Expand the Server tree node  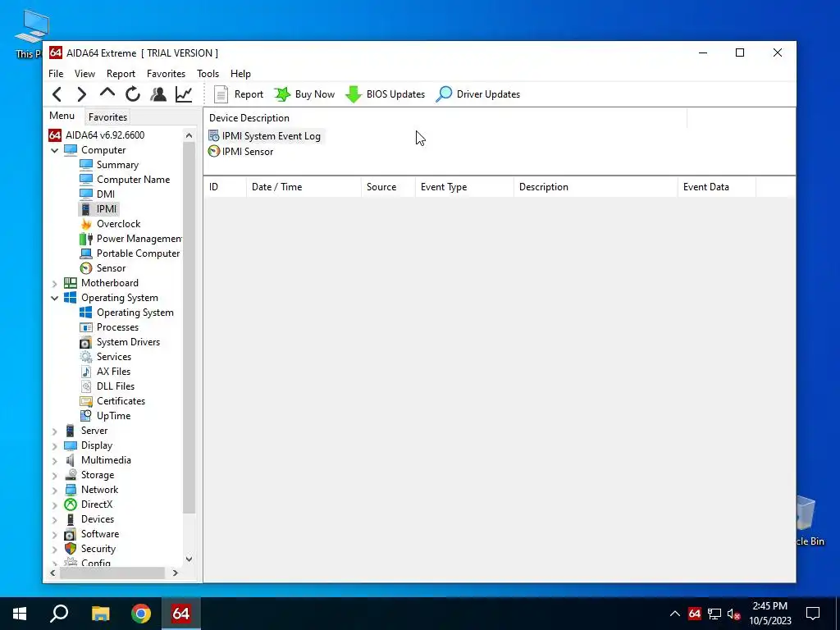55,431
